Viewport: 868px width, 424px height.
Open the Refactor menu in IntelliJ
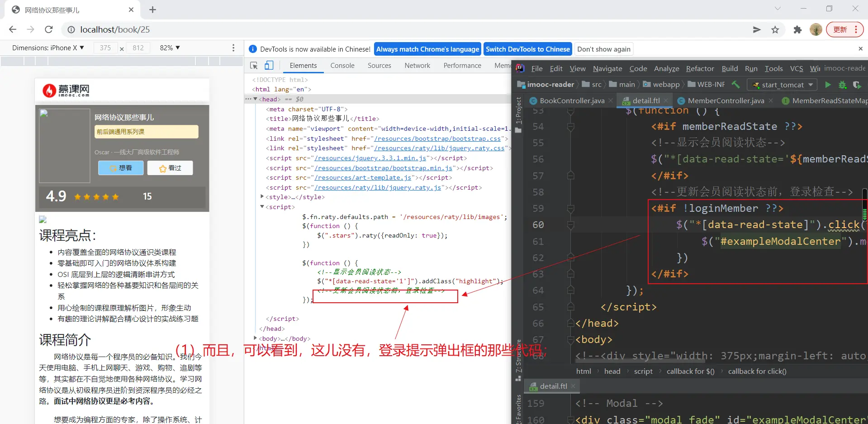click(700, 69)
